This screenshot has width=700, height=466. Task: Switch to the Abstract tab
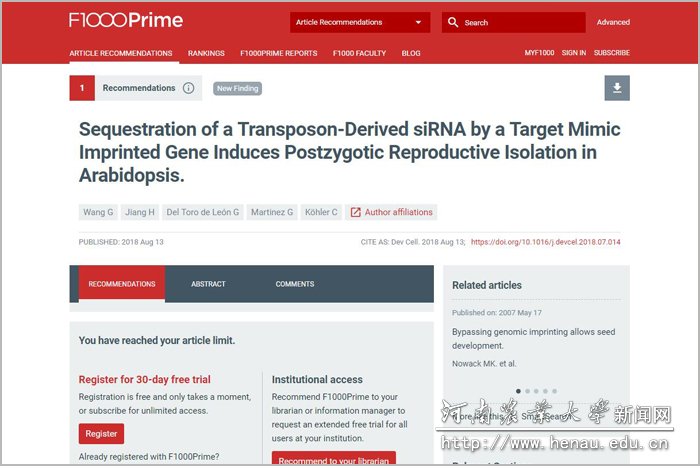[209, 284]
